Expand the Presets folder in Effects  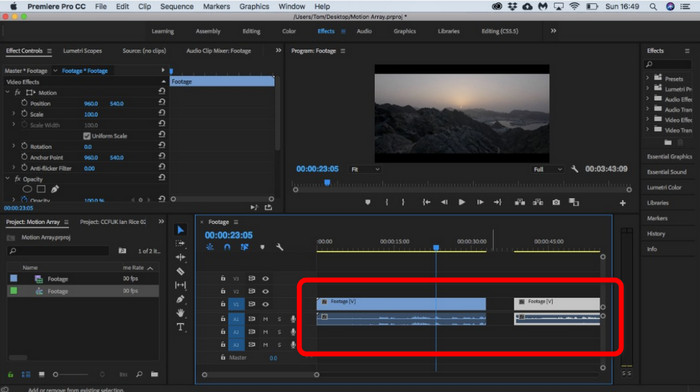click(x=647, y=78)
